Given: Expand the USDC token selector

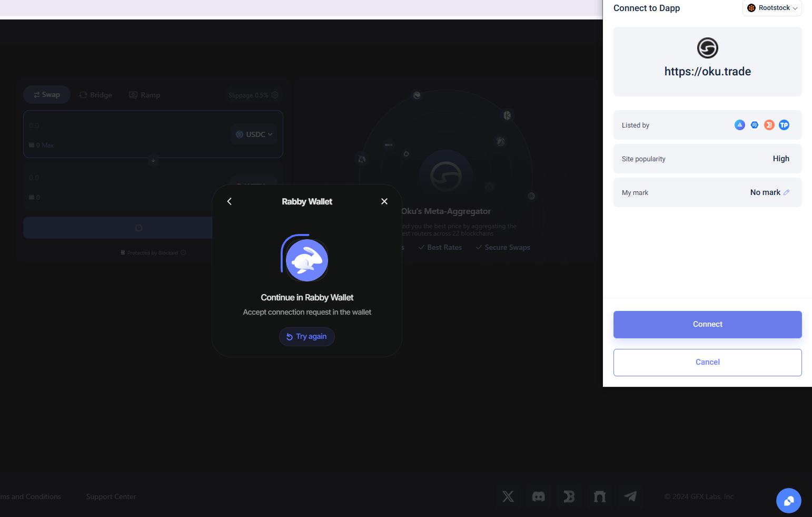Looking at the screenshot, I should [254, 134].
